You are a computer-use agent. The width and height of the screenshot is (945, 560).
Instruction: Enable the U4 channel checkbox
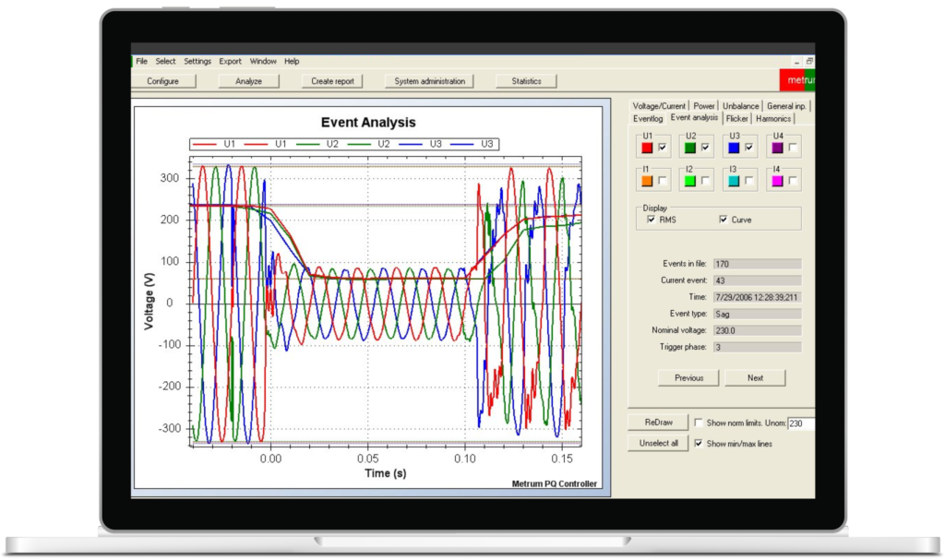coord(793,148)
